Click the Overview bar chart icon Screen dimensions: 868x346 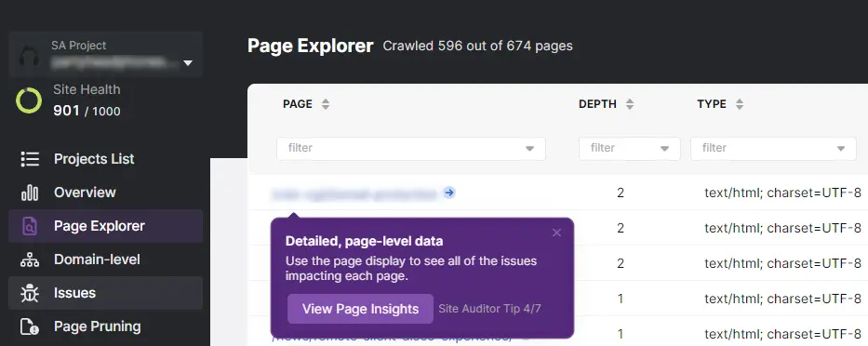[30, 193]
